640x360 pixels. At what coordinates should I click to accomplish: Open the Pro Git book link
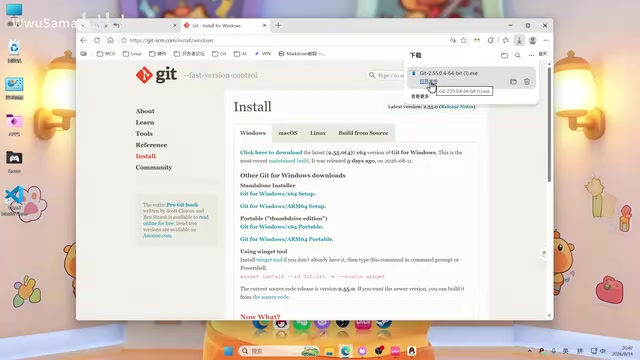(182, 204)
